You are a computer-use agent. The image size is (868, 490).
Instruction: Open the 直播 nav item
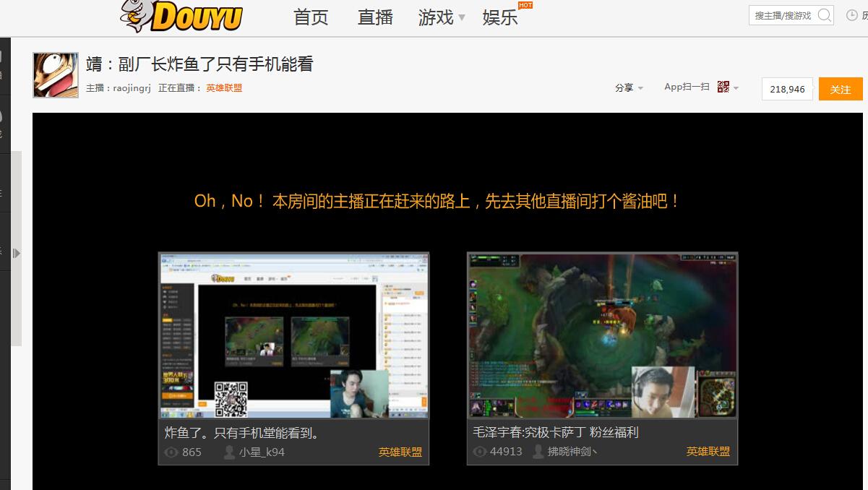point(375,17)
